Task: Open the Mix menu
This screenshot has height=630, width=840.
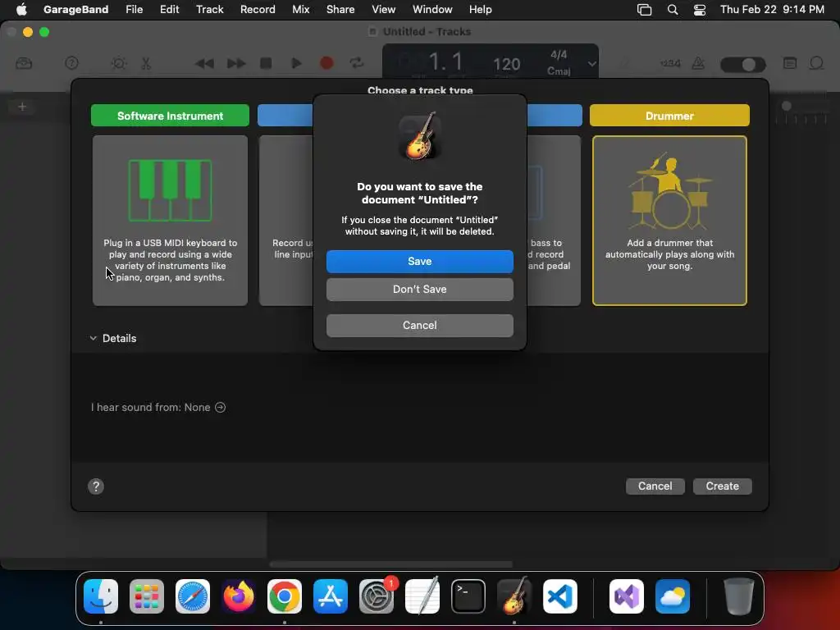Action: pos(300,9)
